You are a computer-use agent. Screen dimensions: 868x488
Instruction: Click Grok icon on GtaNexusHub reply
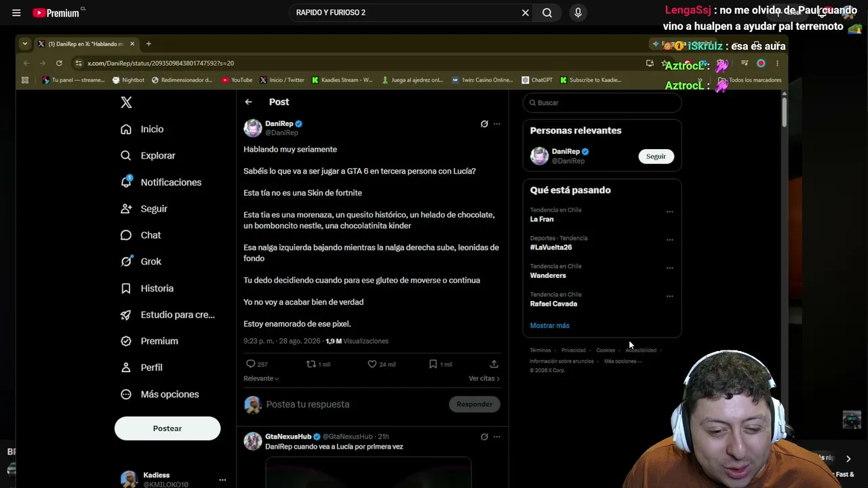click(484, 436)
